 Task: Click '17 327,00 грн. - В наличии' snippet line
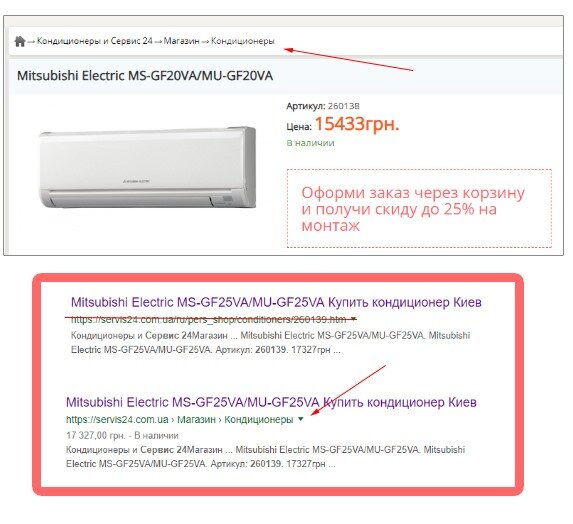[122, 436]
